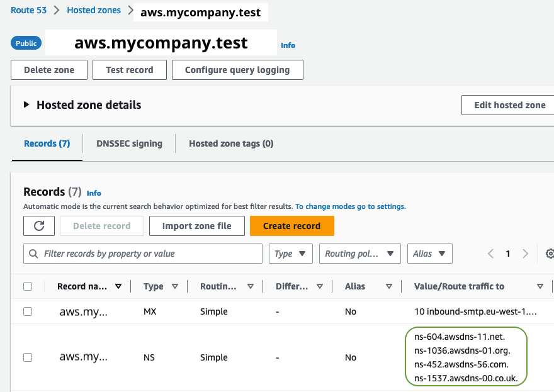The image size is (554, 392).
Task: Go to next records page arrow
Action: point(526,254)
